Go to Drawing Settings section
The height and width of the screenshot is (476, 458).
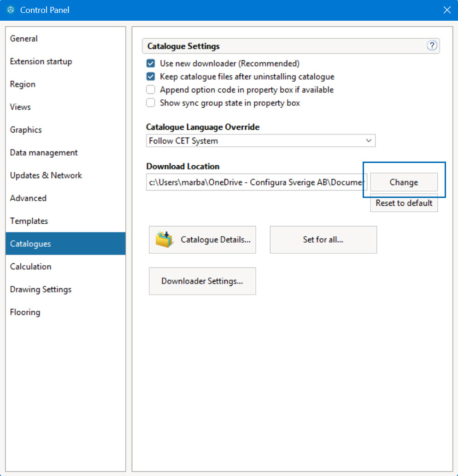[65, 289]
